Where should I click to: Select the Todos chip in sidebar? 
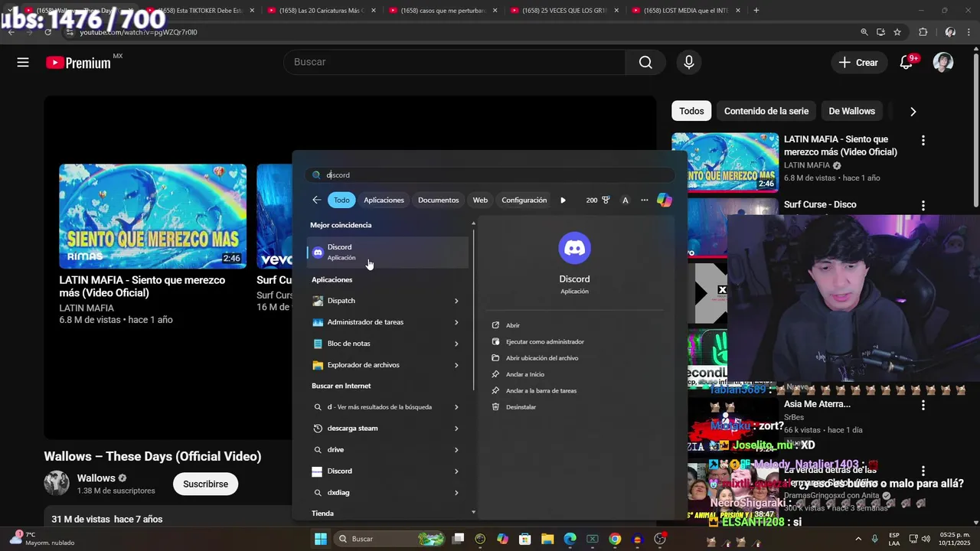point(691,111)
